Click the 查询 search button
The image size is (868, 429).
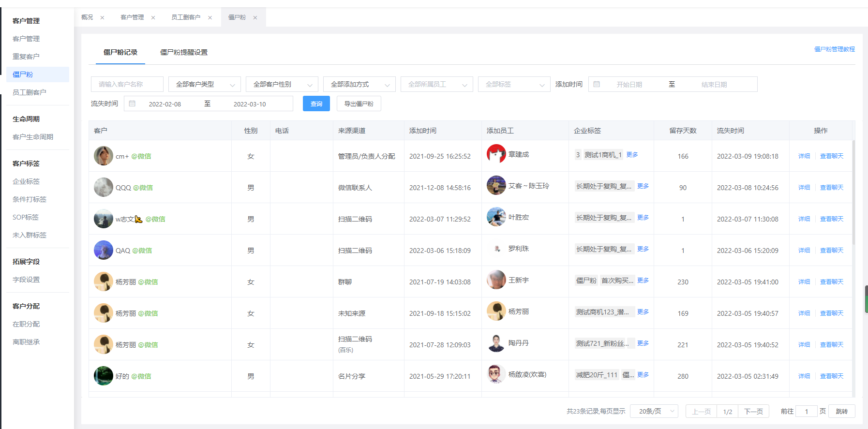coord(316,104)
